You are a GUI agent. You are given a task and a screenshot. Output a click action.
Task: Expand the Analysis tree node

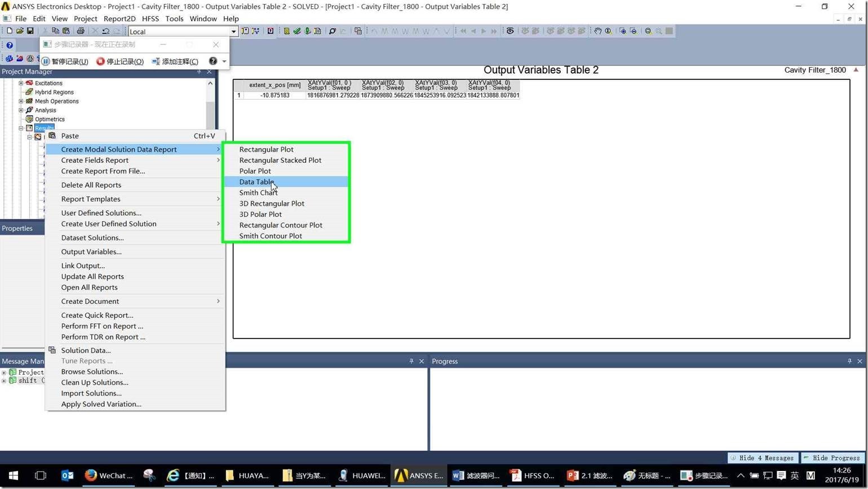click(21, 110)
